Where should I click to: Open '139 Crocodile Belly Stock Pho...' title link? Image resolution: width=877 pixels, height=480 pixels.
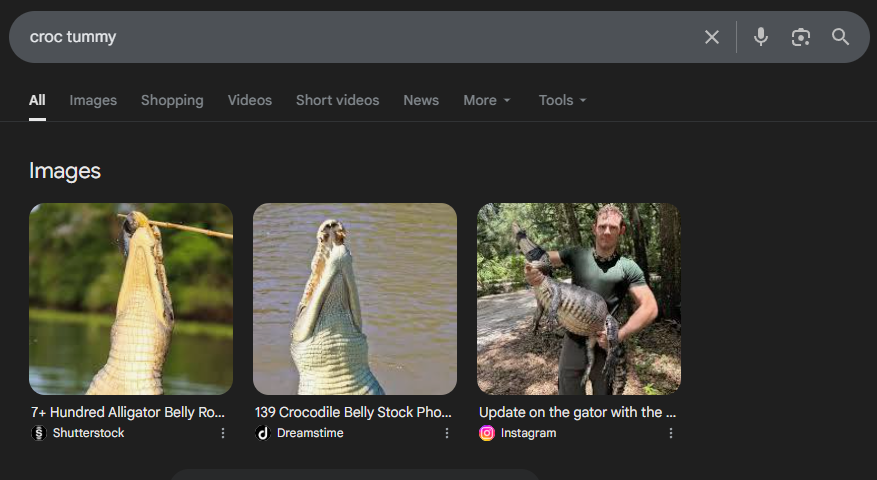click(353, 412)
